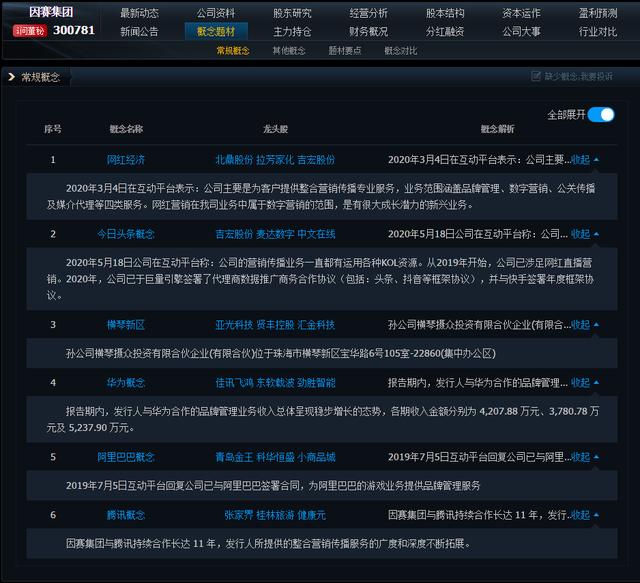Open leading stock 健康元
The image size is (640, 583).
coord(311,515)
